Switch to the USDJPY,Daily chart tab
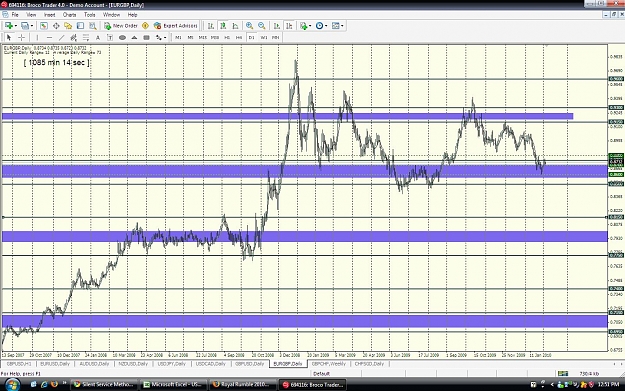Screen dimensions: 625x391 pyautogui.click(x=172, y=364)
